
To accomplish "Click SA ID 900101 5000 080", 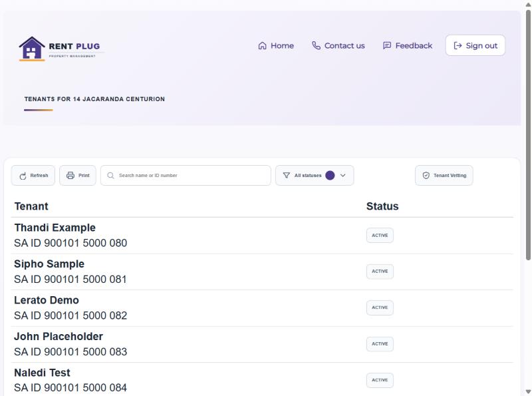I will (x=70, y=243).
